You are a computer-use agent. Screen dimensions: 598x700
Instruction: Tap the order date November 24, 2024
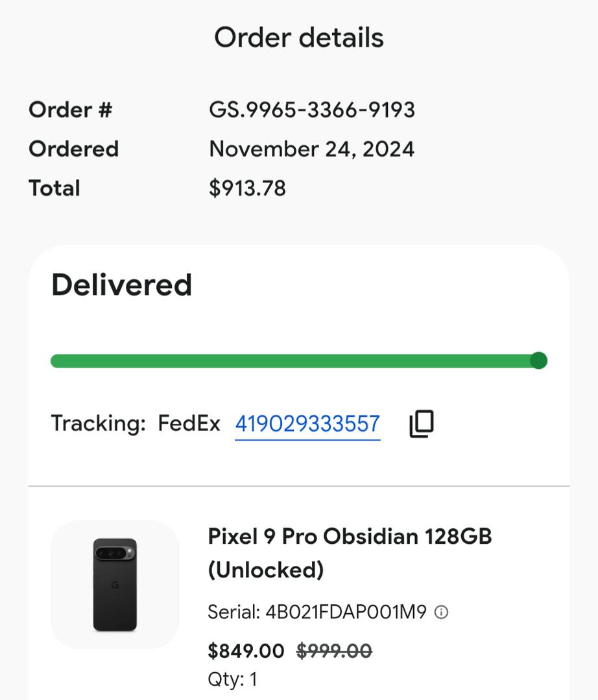coord(311,149)
